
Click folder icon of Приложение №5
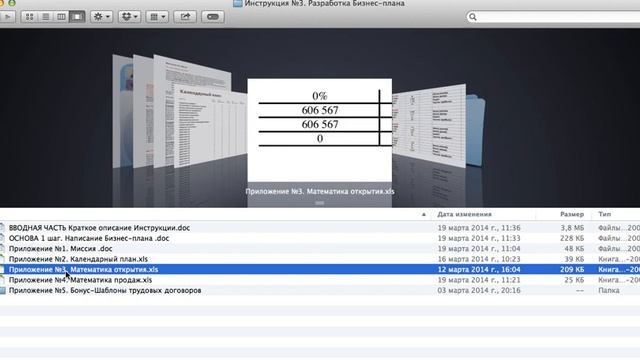2,291
